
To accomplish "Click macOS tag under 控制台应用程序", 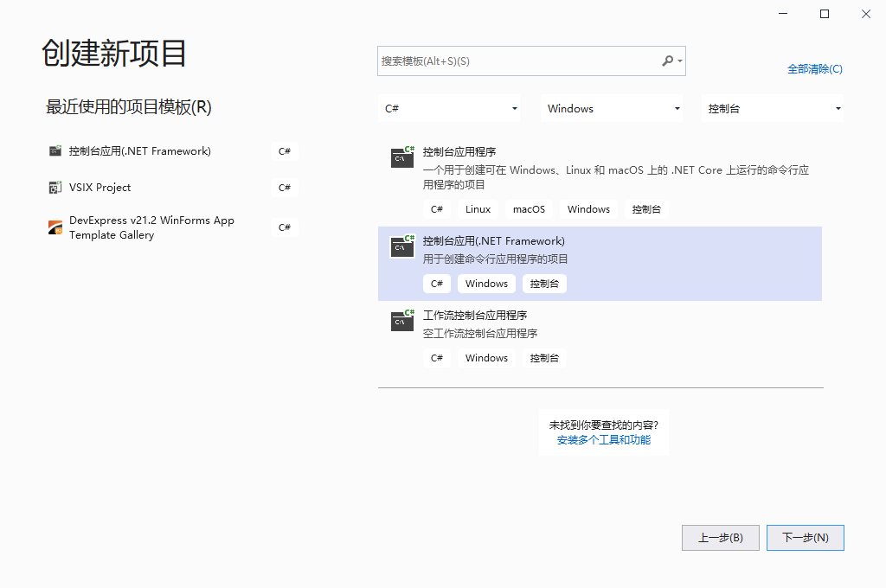I will pos(529,209).
